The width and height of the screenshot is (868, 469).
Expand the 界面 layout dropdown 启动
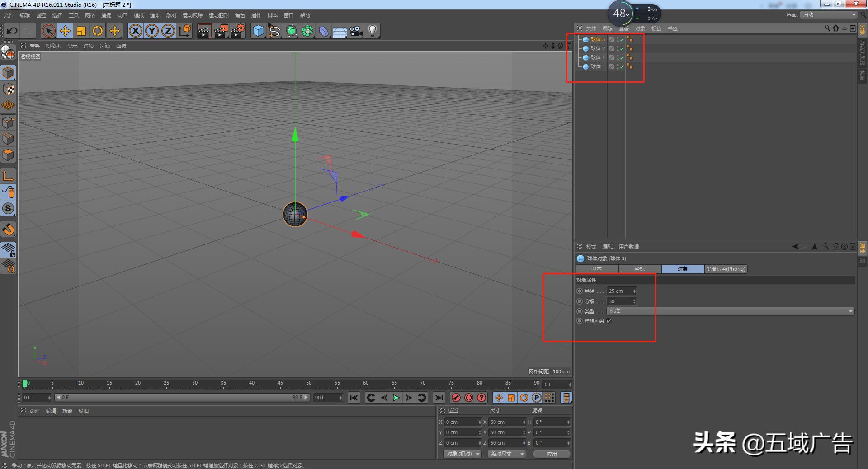[829, 15]
